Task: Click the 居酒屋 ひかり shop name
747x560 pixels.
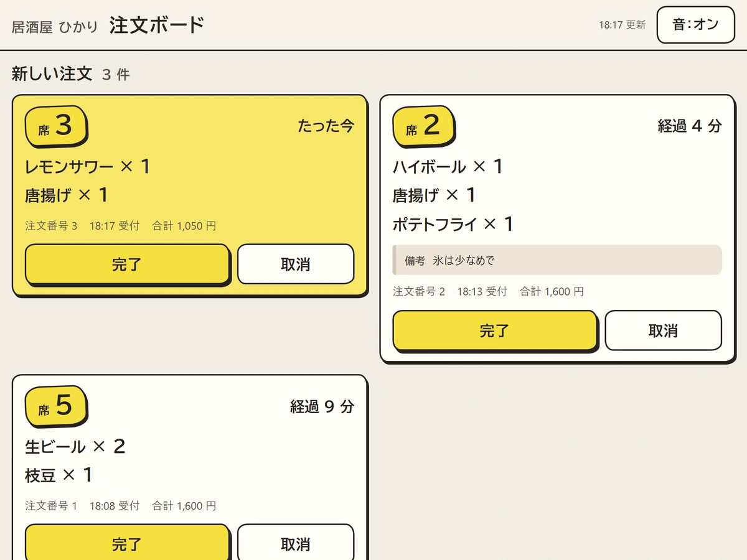Action: tap(55, 27)
